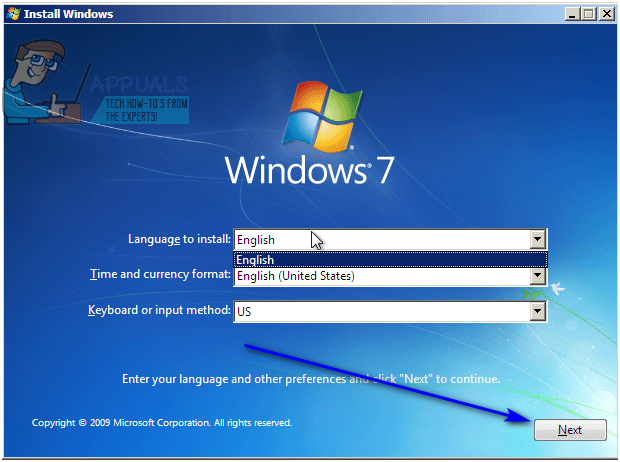Close the Install Windows window
This screenshot has width=620, height=462.
(607, 14)
